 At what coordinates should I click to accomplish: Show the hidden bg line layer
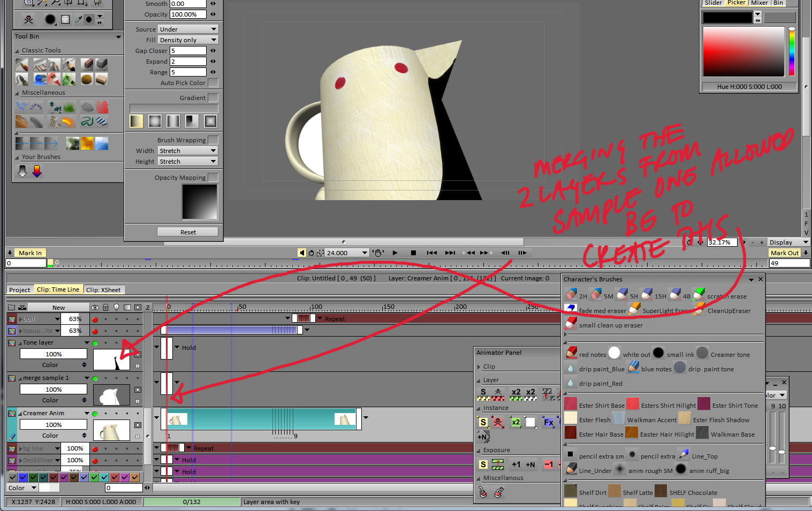[x=95, y=449]
